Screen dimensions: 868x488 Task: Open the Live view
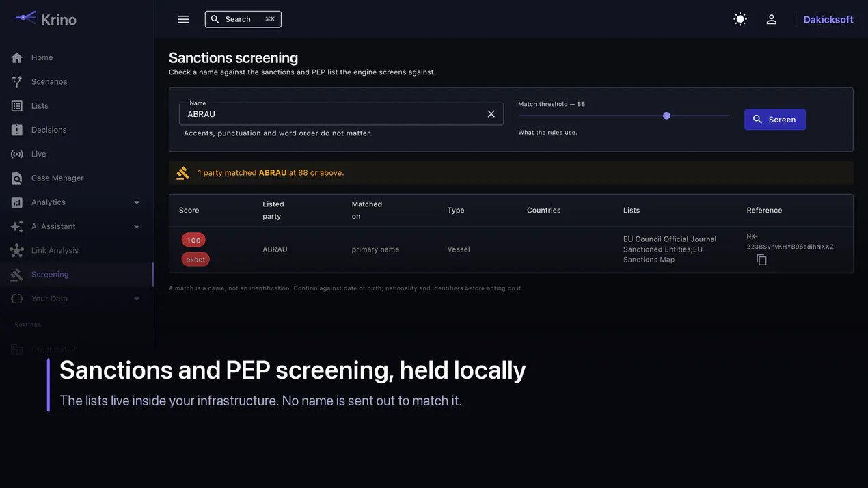38,154
